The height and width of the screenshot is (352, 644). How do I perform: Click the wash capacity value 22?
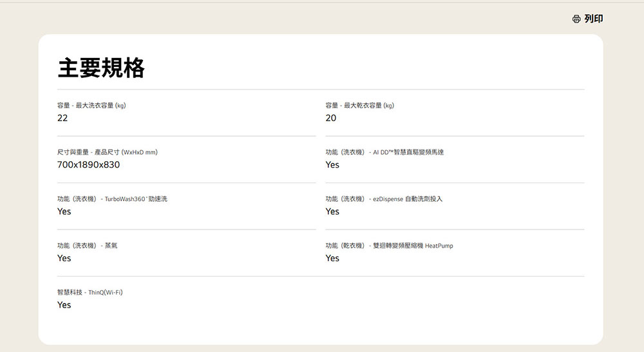coord(62,118)
